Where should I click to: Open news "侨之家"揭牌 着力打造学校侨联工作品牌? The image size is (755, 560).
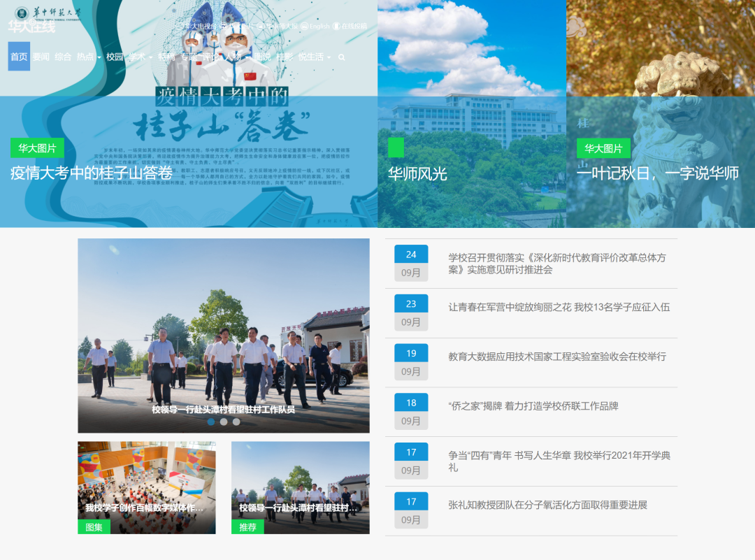point(533,406)
